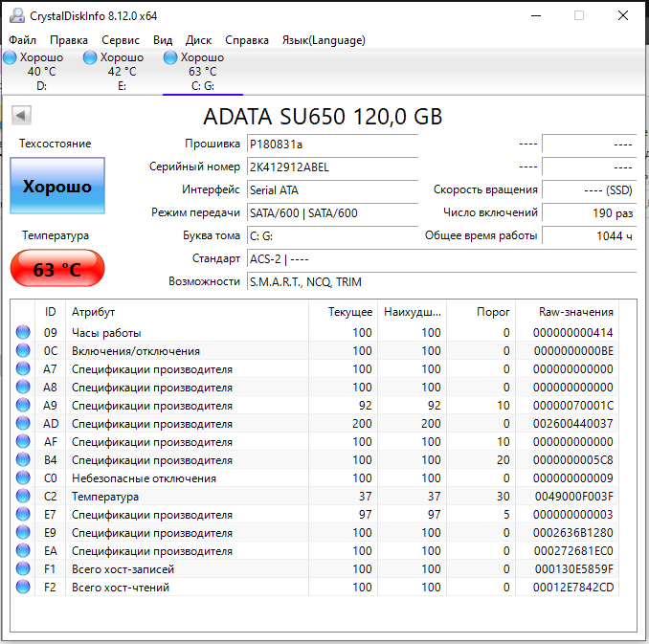This screenshot has width=649, height=644.
Task: Select the Всего хост-чтений attribute row
Action: (315, 588)
